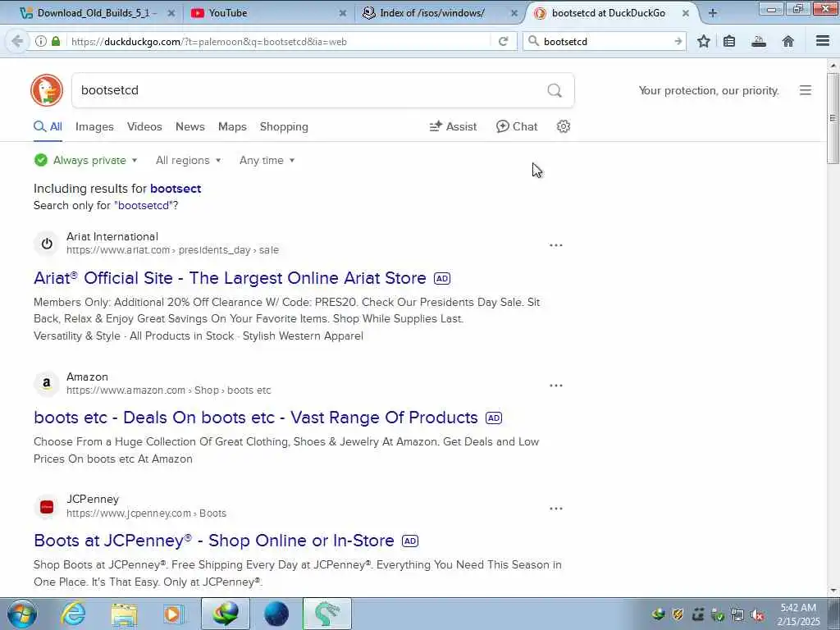Viewport: 840px width, 630px height.
Task: Select Images search category
Action: [x=94, y=127]
